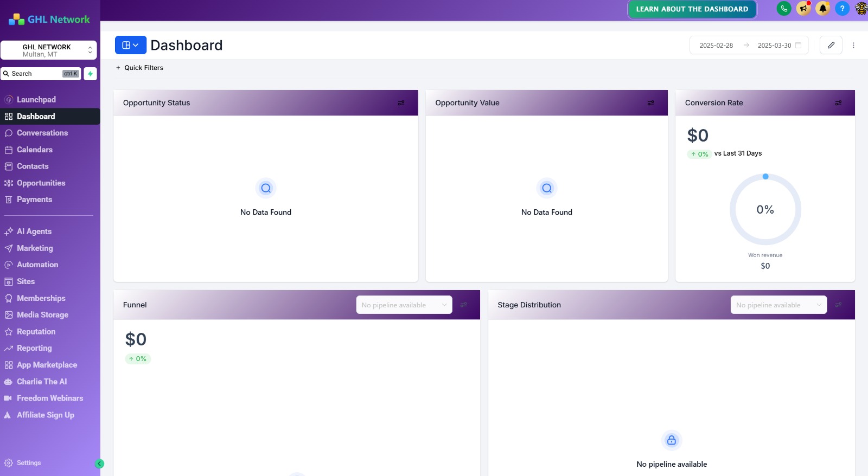Screen dimensions: 868x476
Task: Open Conversion Rate widget settings icon
Action: [839, 103]
